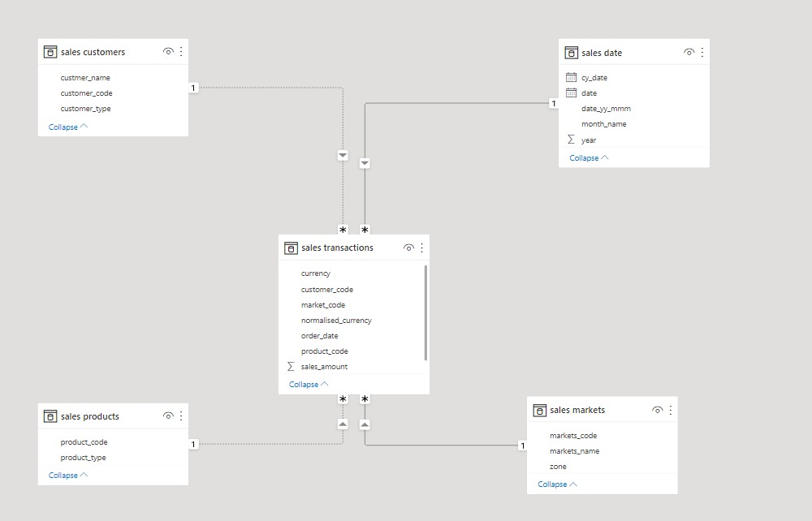
Task: Select sales date relationship filter direction arrow
Action: click(365, 163)
